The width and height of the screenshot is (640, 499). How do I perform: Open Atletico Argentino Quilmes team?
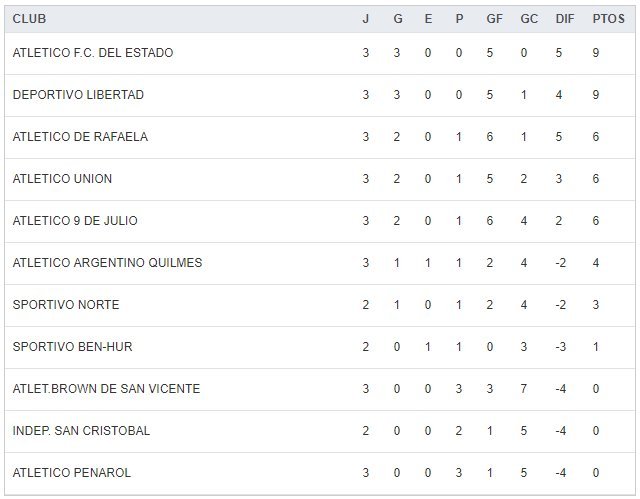107,263
